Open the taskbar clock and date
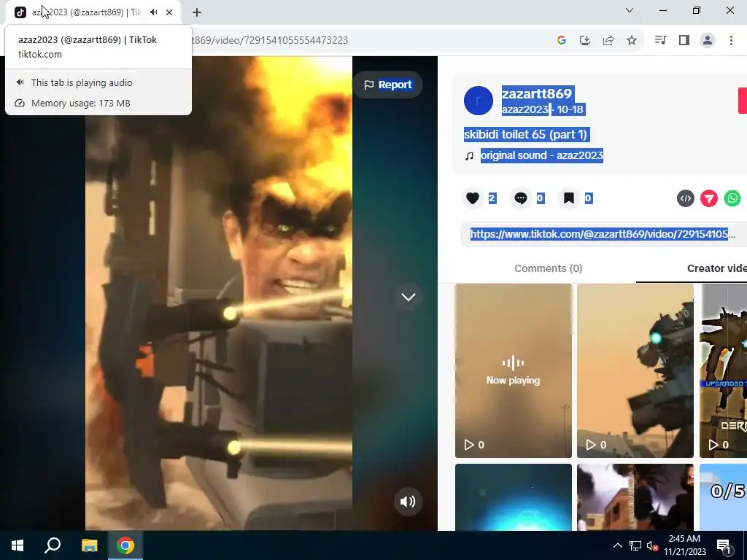747x560 pixels. tap(684, 545)
